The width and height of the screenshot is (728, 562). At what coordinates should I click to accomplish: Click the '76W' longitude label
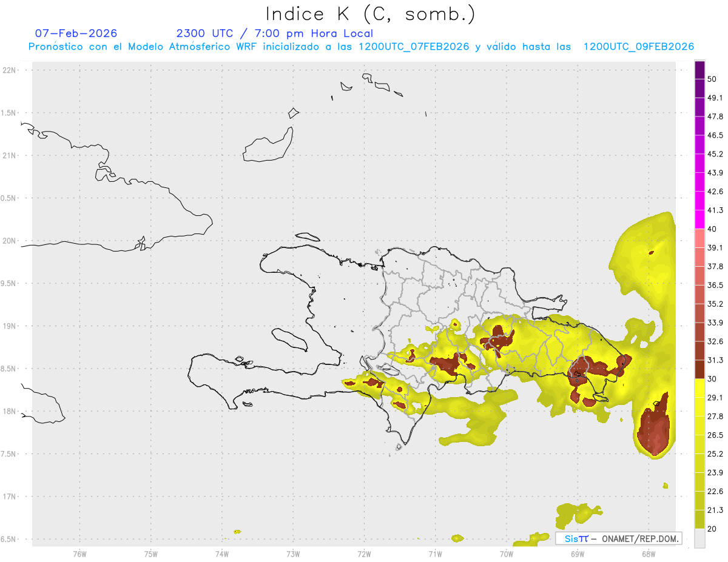(79, 553)
